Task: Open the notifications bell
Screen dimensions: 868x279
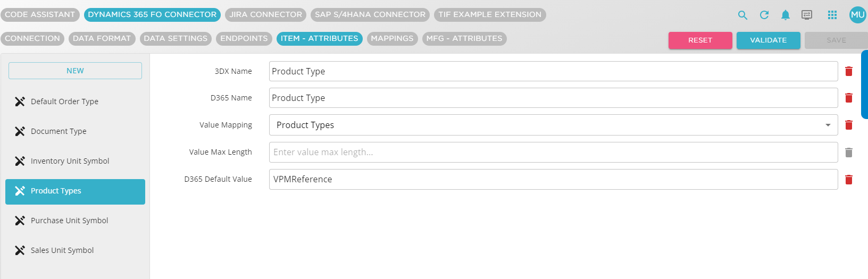Action: pyautogui.click(x=786, y=15)
